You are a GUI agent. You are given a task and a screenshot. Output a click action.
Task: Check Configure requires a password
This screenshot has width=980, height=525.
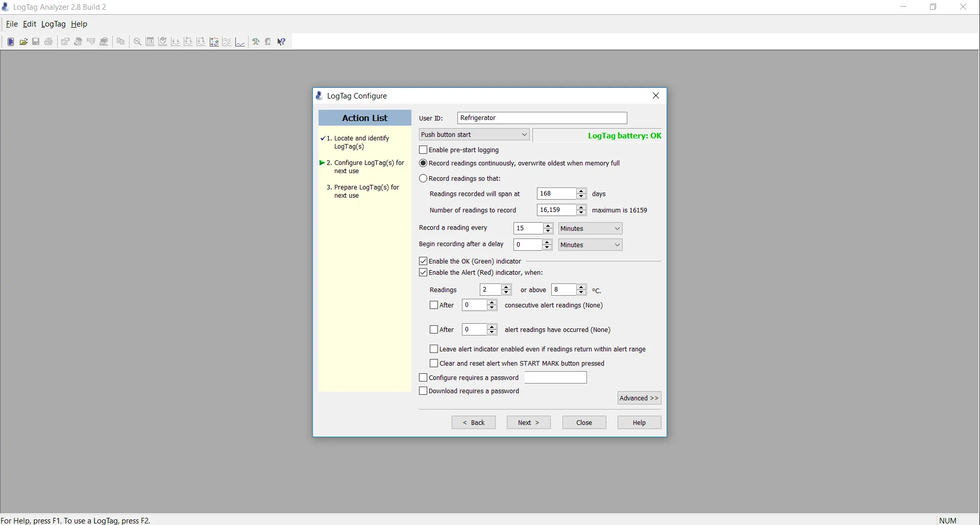click(423, 377)
